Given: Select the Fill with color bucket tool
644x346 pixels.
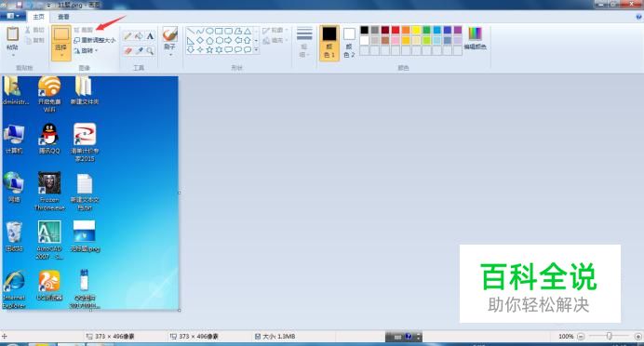Looking at the screenshot, I should 139,35.
